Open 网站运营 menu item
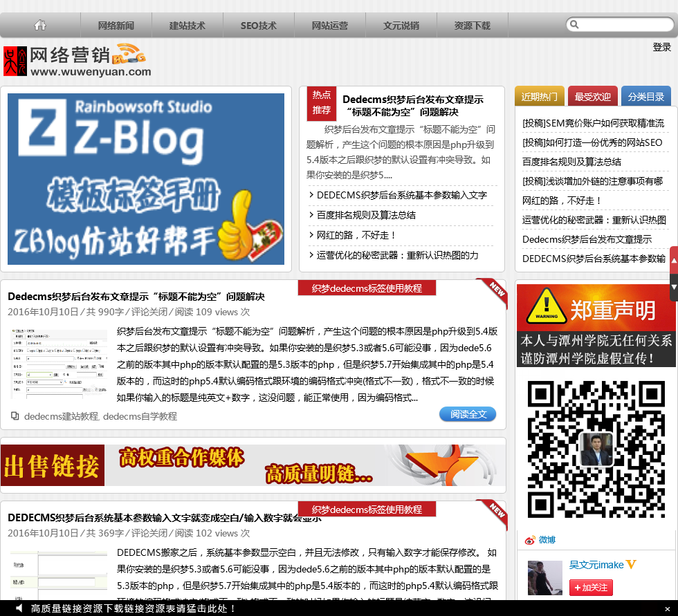678x616 pixels. tap(330, 26)
